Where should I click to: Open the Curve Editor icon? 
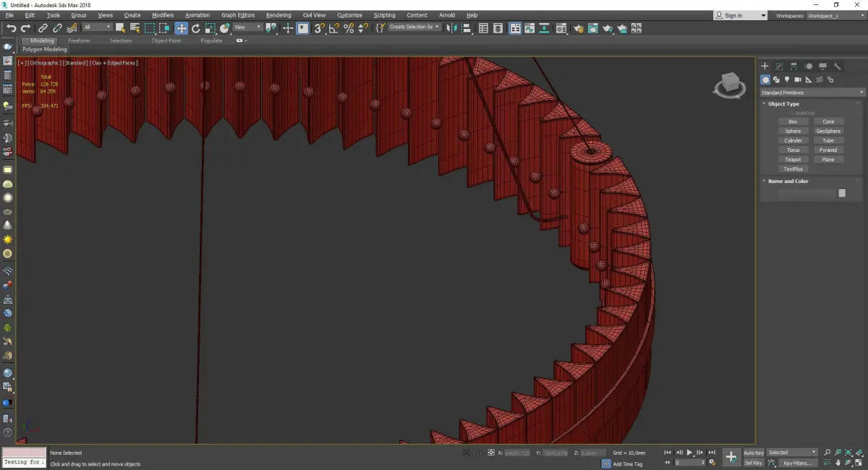click(529, 28)
